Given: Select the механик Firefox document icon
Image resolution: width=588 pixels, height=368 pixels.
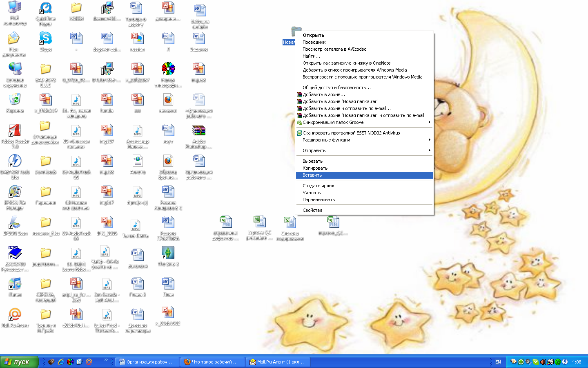Looking at the screenshot, I should pyautogui.click(x=168, y=103).
